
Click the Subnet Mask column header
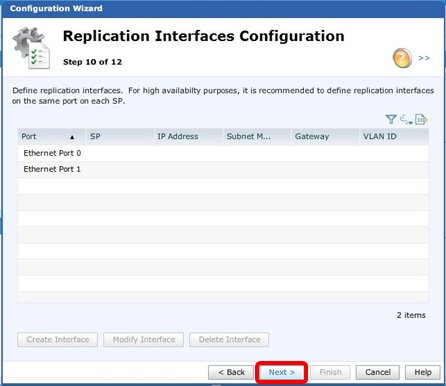257,136
